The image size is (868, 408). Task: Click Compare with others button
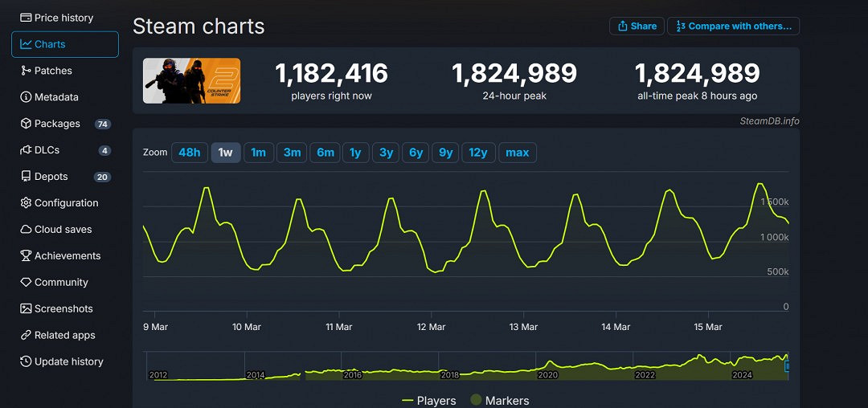pos(734,26)
